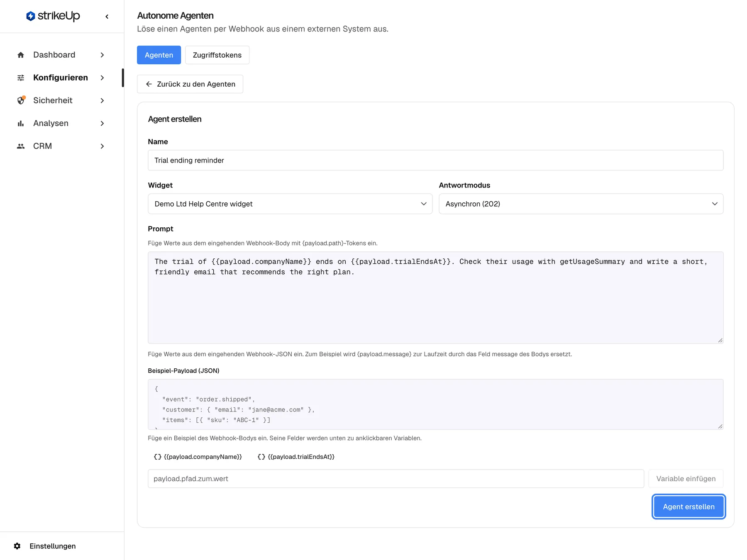Viewport: 747px width, 560px height.
Task: Insert the {{payload.trialEndsAt}} variable chip
Action: [296, 457]
